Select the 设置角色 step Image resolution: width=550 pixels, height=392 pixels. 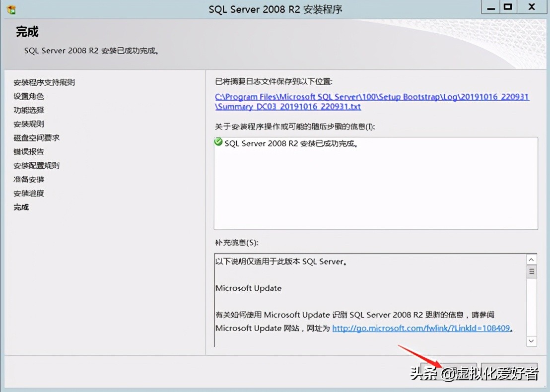click(x=29, y=96)
